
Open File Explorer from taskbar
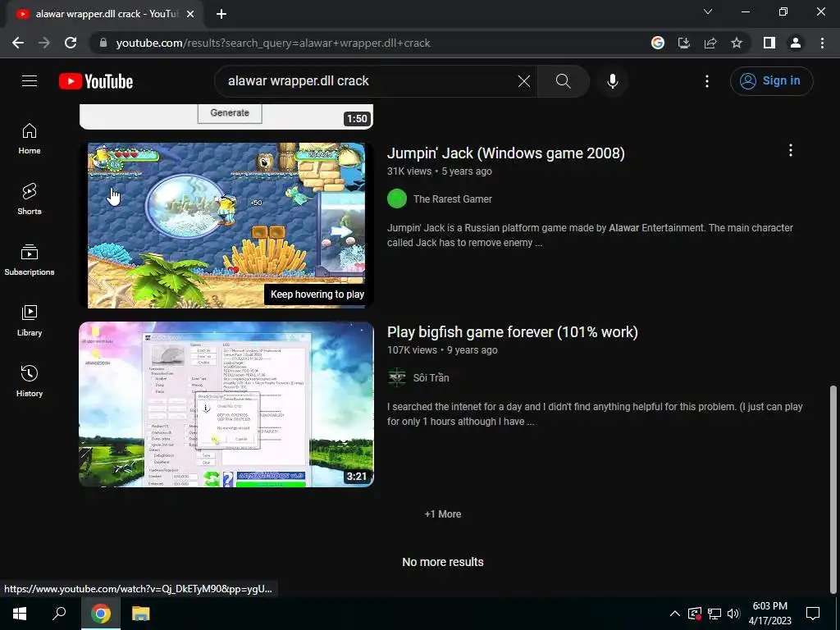(x=141, y=614)
